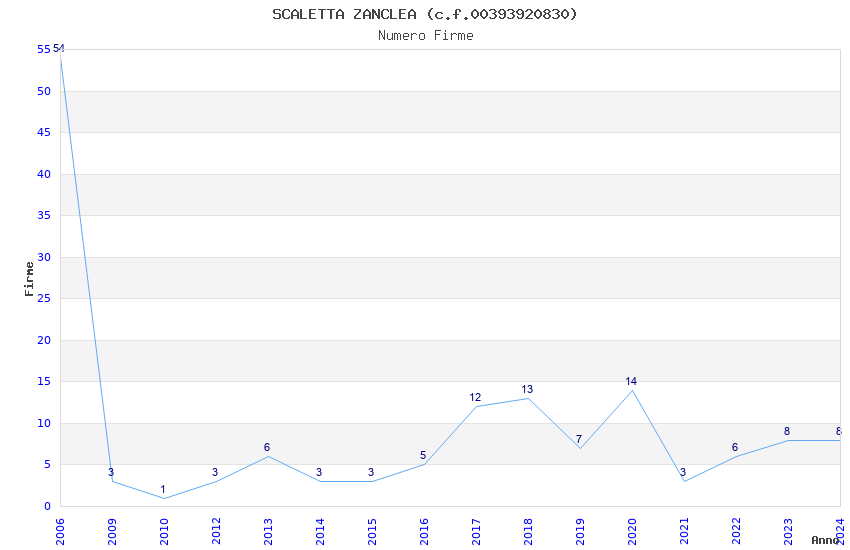Click the year 2019 axis label

(x=580, y=532)
